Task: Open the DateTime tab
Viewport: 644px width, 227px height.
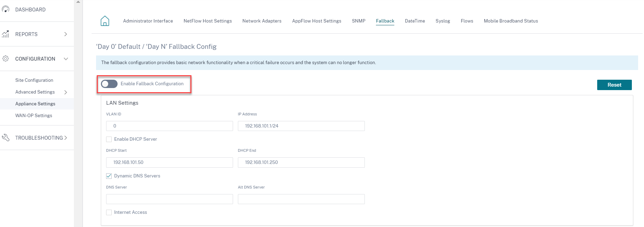Action: pos(415,21)
